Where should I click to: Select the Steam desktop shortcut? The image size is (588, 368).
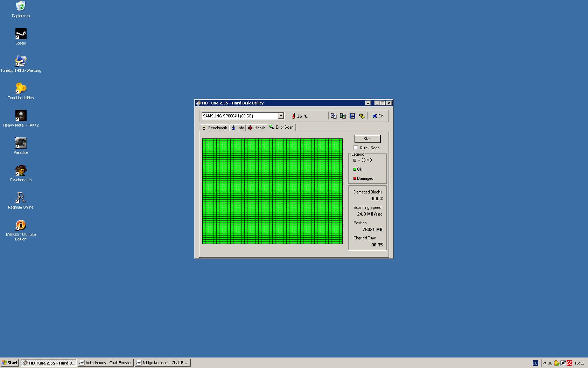pos(21,37)
